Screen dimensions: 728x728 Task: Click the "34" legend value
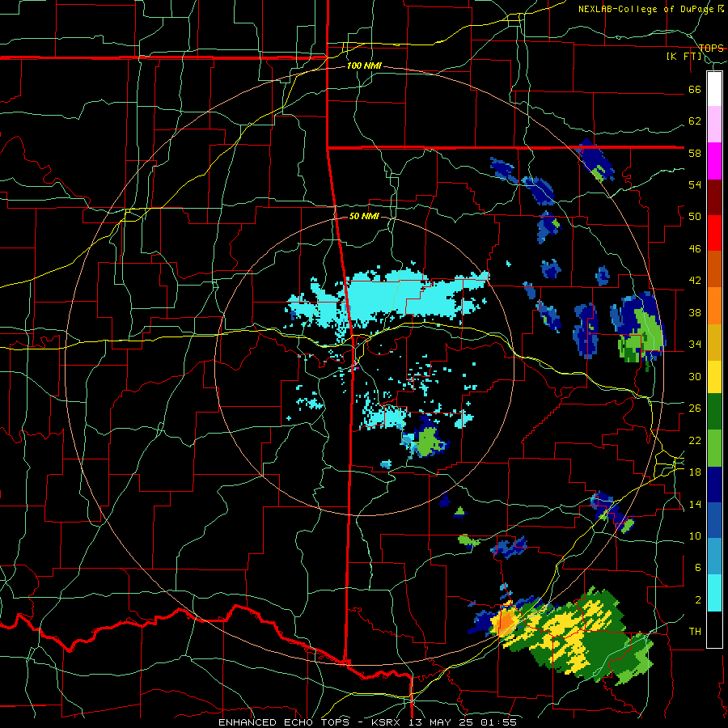pyautogui.click(x=695, y=345)
